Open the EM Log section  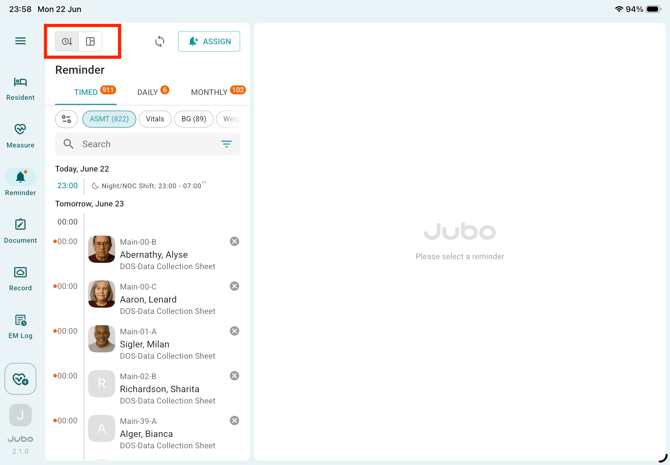coord(20,327)
